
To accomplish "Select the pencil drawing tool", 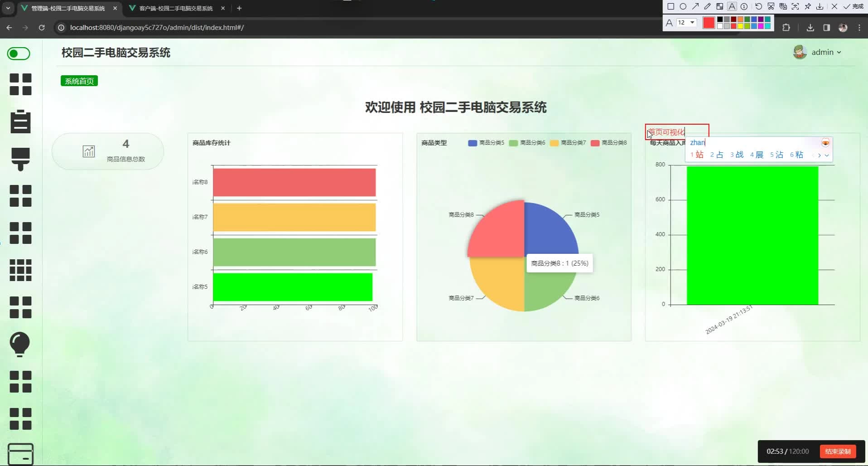I will tap(708, 6).
